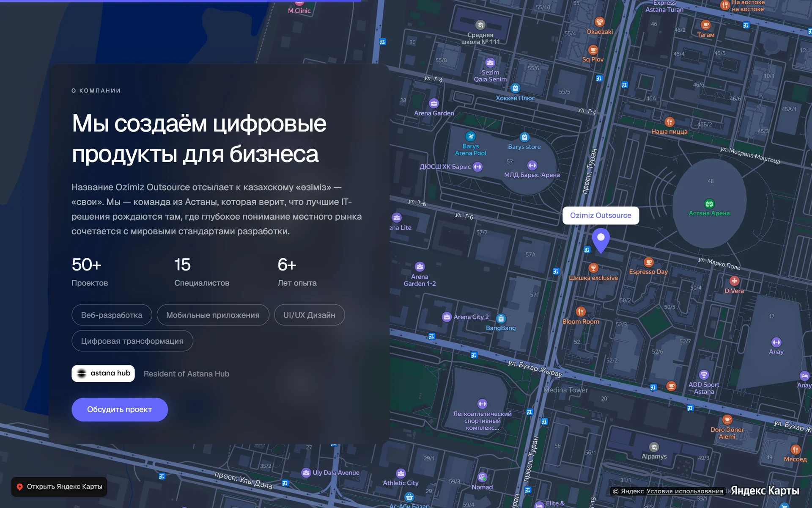Click the Medina Tower map label

pyautogui.click(x=565, y=390)
